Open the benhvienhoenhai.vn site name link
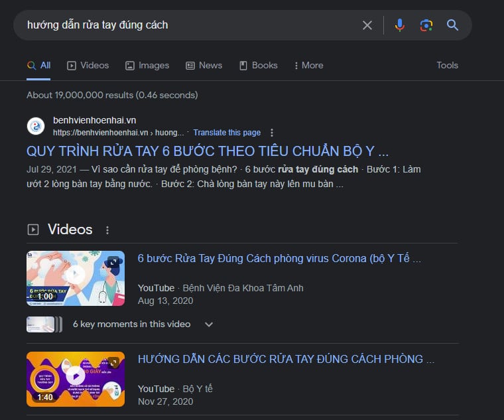504x420 pixels. [x=94, y=120]
